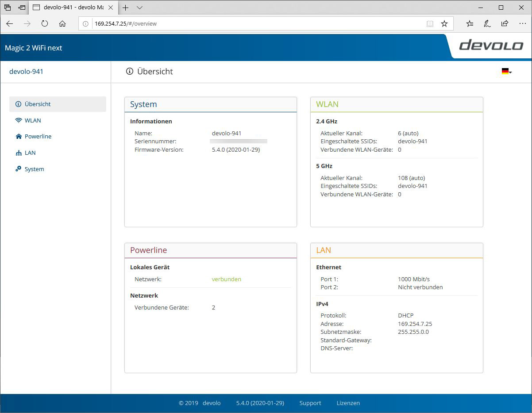Open a new tab with the plus icon

126,8
